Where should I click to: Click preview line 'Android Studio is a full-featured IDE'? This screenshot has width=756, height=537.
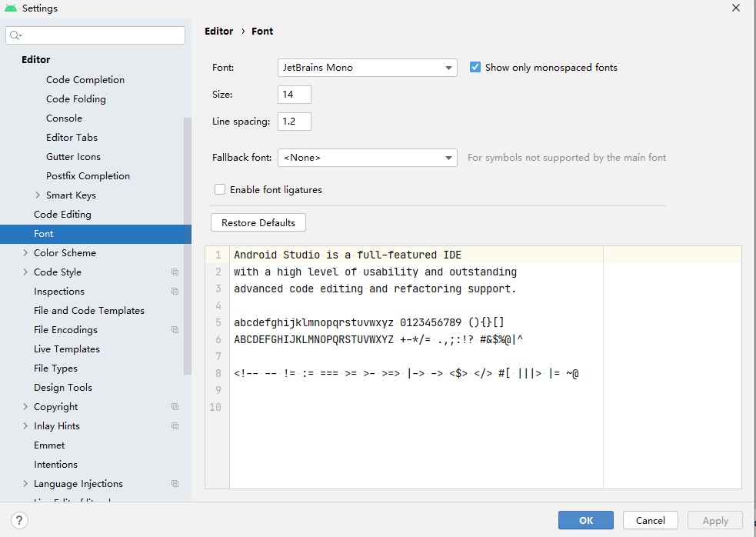pos(348,255)
